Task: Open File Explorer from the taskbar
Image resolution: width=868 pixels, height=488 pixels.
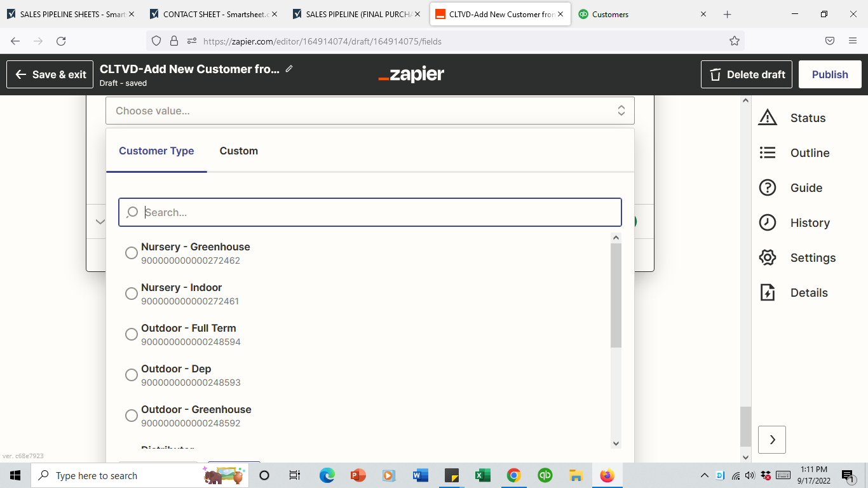Action: pyautogui.click(x=576, y=475)
